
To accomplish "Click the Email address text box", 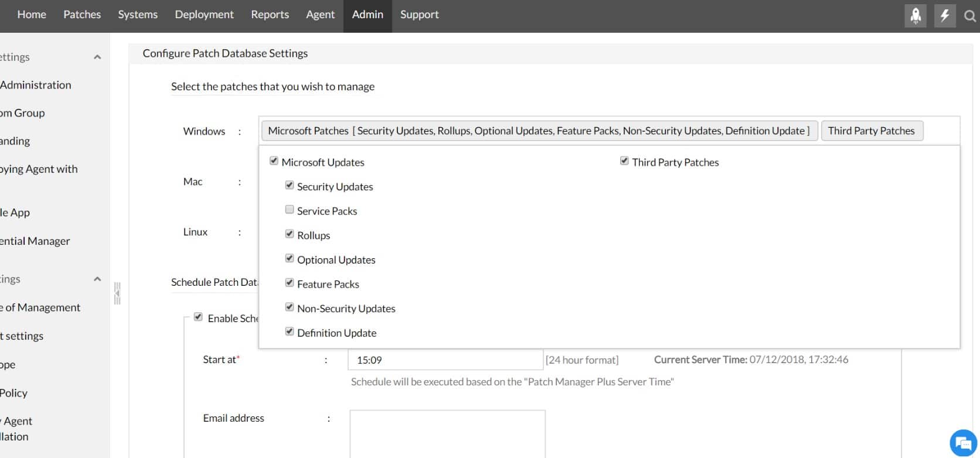I will (x=448, y=434).
